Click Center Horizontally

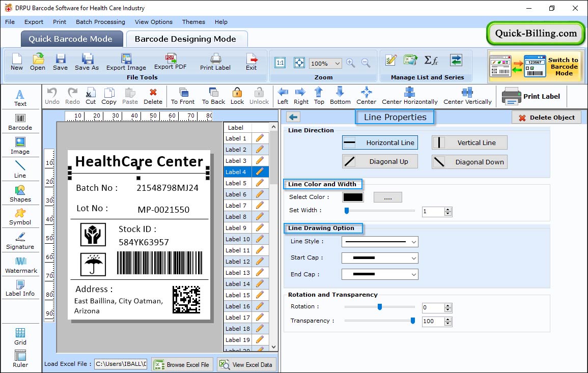[x=409, y=96]
